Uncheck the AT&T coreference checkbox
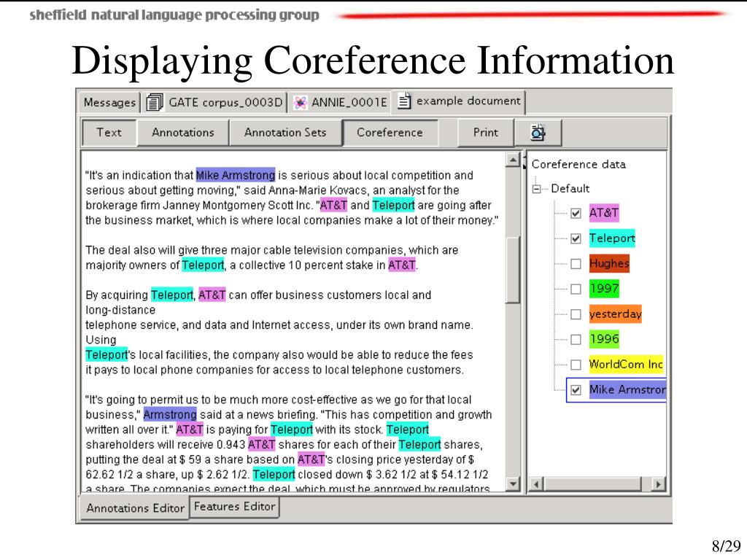The height and width of the screenshot is (560, 747). 576,214
